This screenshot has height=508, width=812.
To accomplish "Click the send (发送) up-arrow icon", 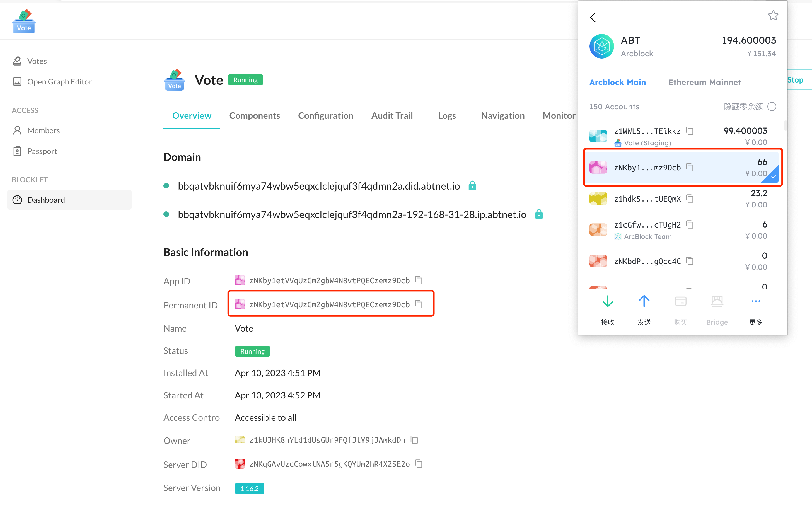I will [644, 301].
